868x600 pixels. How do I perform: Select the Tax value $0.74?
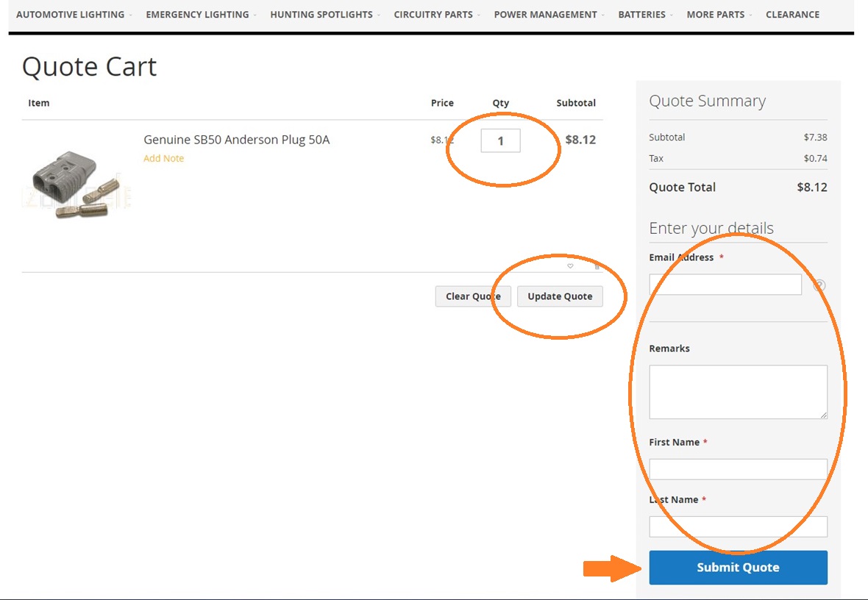[816, 158]
